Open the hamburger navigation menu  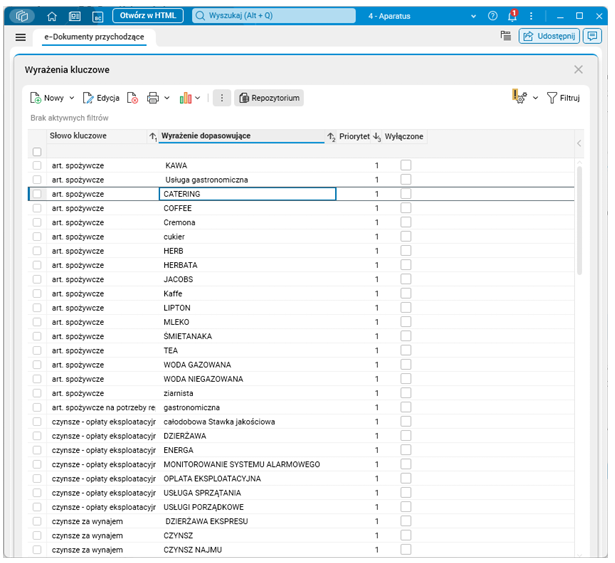20,37
